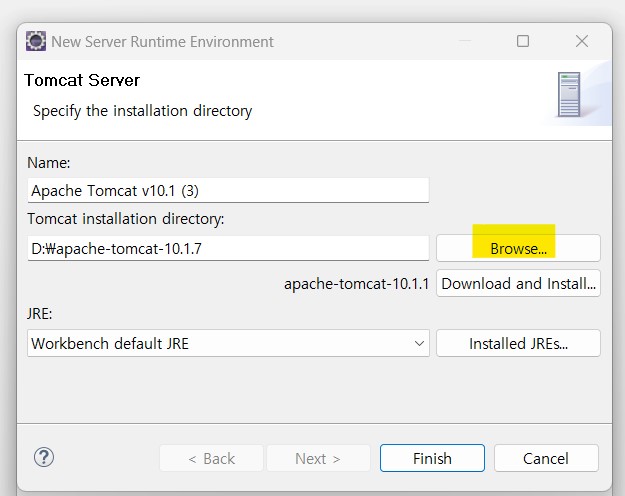Open the Workbench default JRE combo box
This screenshot has width=625, height=496.
(x=228, y=343)
